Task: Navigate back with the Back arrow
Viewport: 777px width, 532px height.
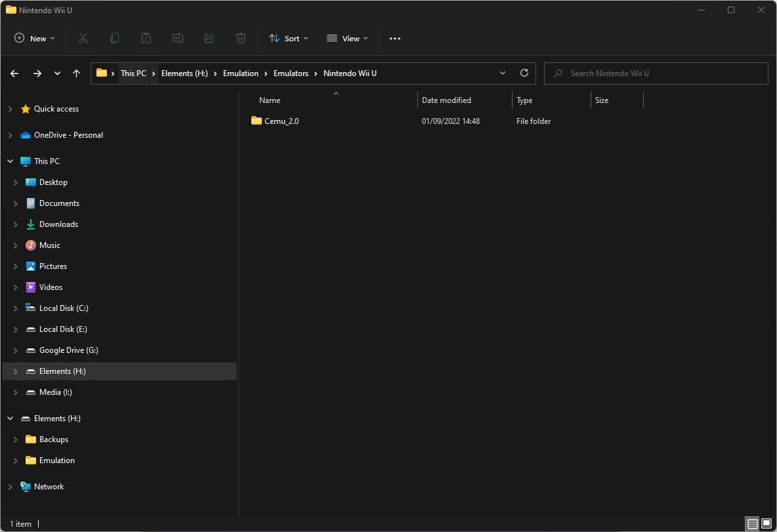Action: click(x=14, y=73)
